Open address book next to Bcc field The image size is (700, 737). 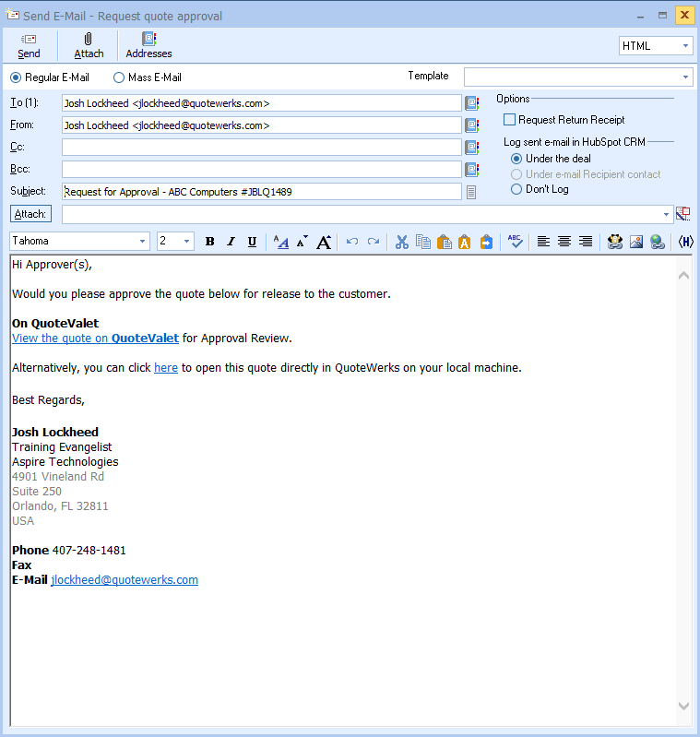[471, 169]
